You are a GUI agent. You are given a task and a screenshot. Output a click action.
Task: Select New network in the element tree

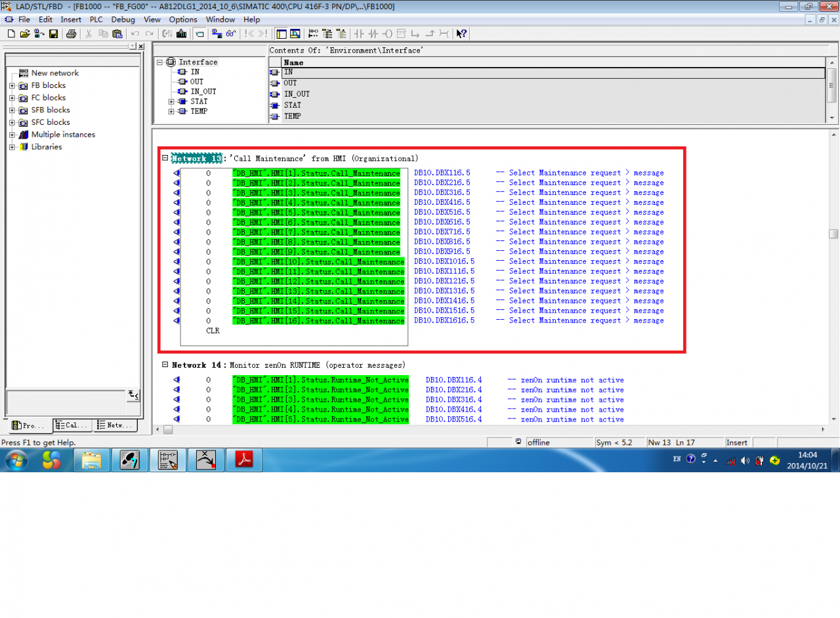[x=54, y=73]
